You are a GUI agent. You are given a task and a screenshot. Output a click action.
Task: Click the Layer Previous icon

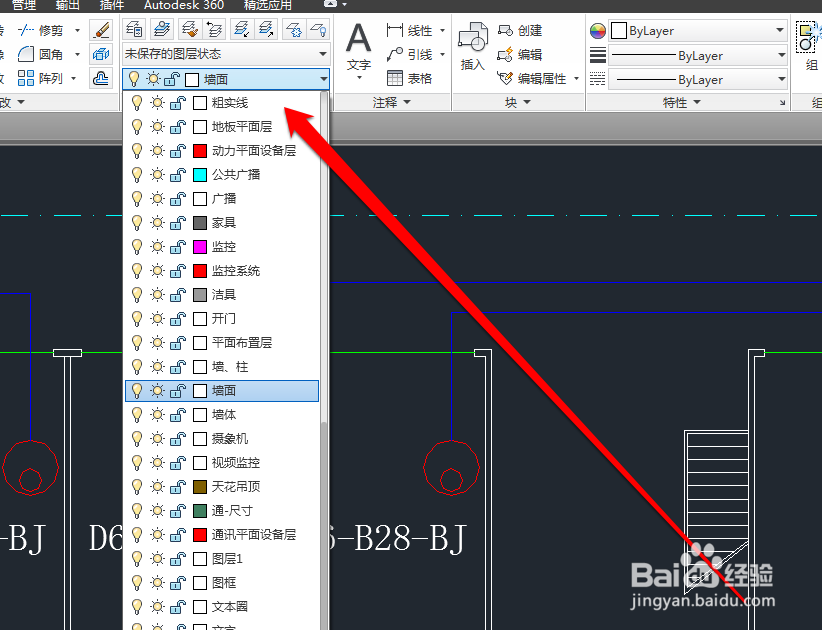[214, 29]
